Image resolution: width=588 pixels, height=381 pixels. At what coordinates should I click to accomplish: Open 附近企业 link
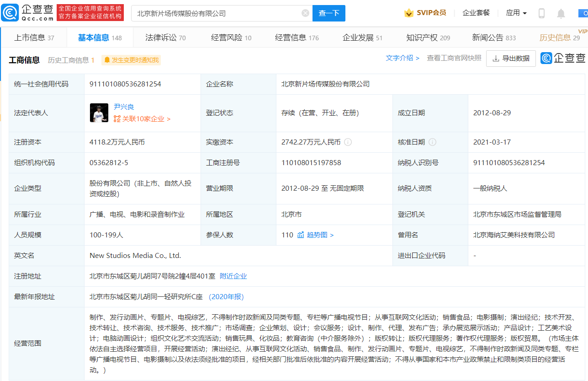click(233, 276)
